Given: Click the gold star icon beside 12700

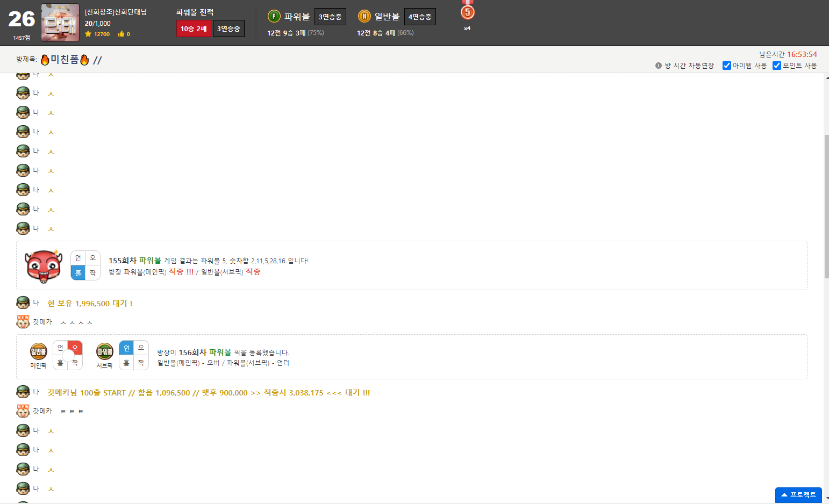Looking at the screenshot, I should (88, 34).
